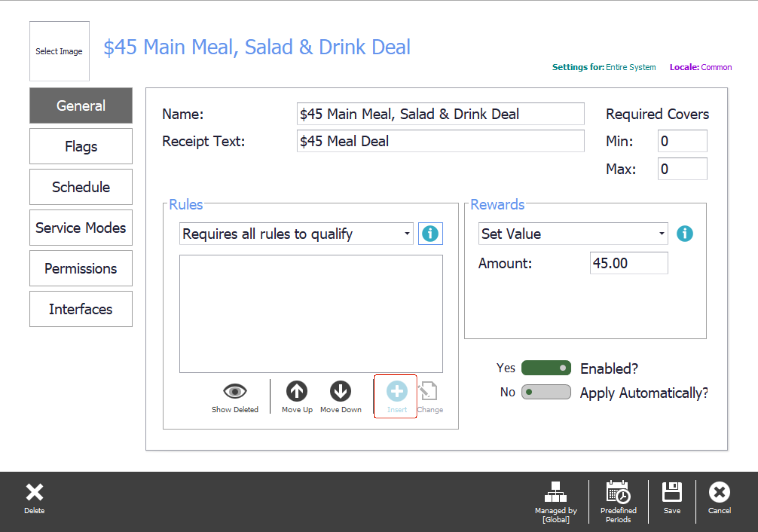Click the Delete X icon
Screen dimensions: 758x532
click(x=34, y=492)
